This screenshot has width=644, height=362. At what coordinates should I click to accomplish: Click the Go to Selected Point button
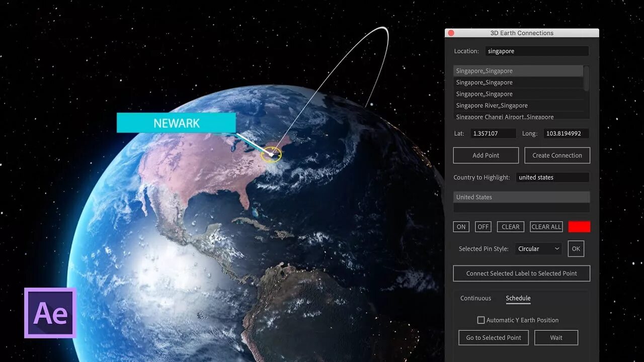pos(494,338)
